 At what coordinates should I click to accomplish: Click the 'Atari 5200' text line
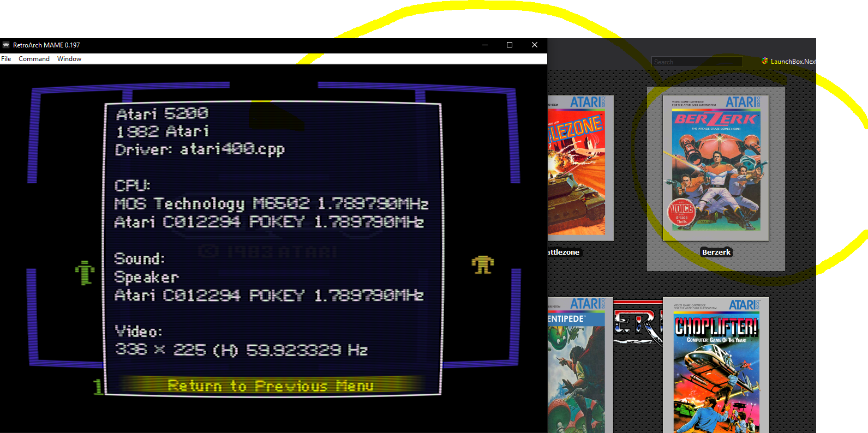pos(162,113)
